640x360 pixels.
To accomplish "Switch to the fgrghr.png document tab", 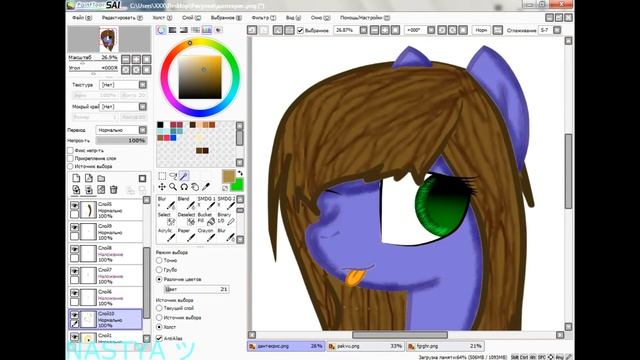I will tap(445, 346).
